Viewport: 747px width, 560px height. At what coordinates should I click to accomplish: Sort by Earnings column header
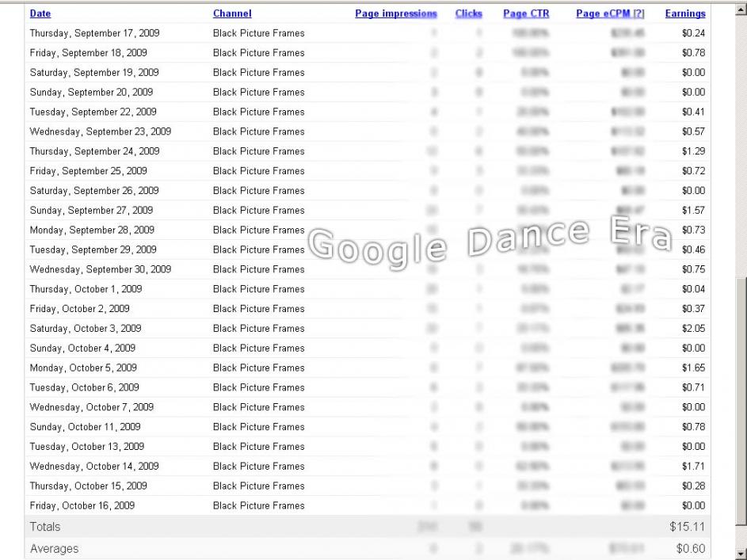pos(685,13)
